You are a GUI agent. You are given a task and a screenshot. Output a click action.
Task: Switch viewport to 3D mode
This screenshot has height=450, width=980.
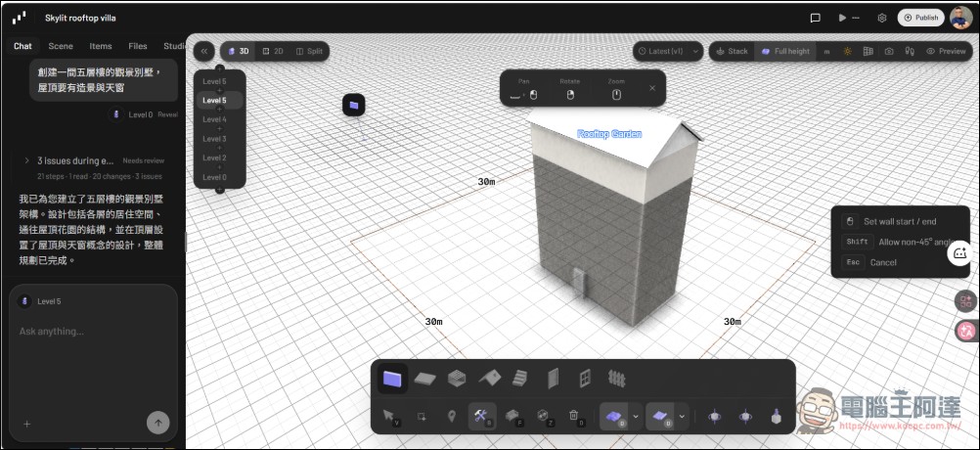pyautogui.click(x=238, y=51)
